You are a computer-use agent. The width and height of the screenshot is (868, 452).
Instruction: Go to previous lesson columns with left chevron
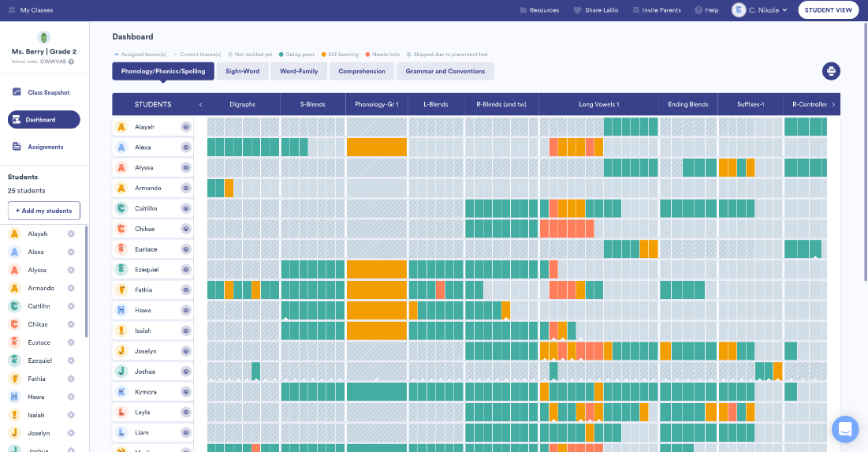(x=200, y=104)
